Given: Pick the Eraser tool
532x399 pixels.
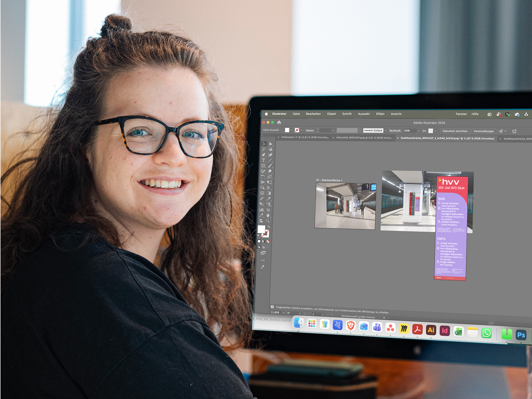Looking at the screenshot, I should tap(270, 171).
